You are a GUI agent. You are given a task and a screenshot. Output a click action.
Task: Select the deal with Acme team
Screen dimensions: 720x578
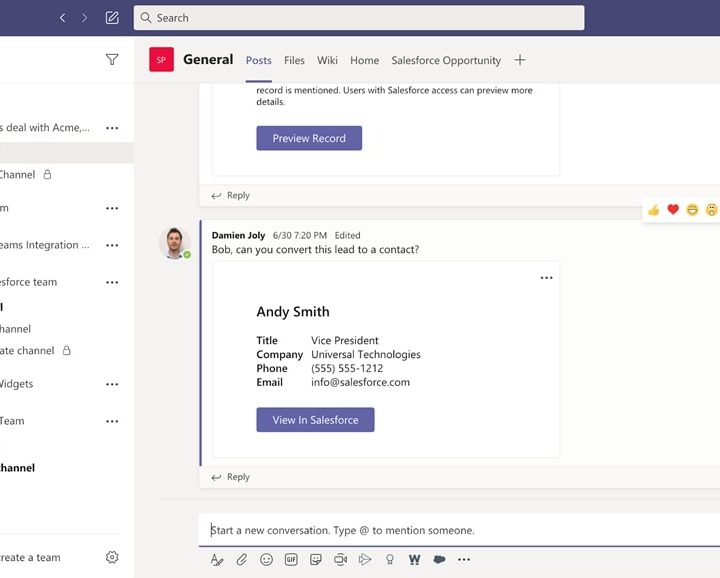pos(45,128)
